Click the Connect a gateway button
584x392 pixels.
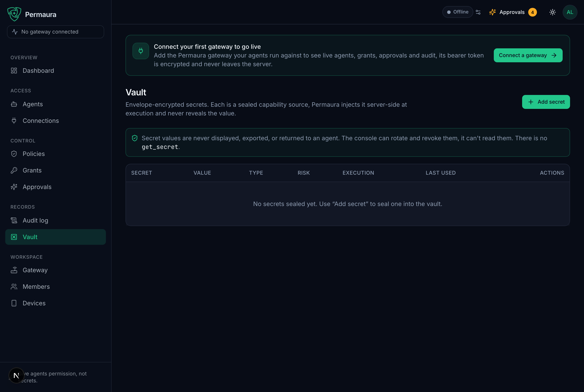coord(528,55)
